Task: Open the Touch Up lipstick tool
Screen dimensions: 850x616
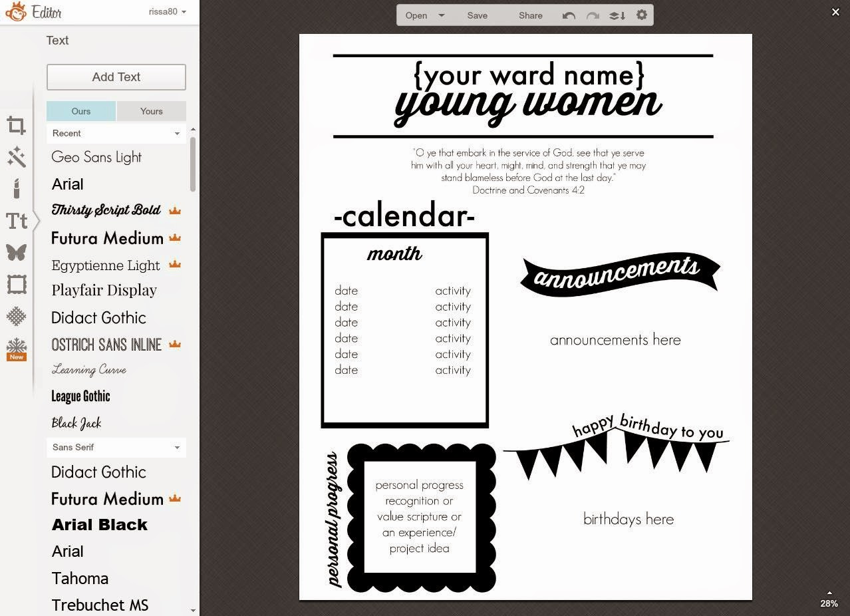Action: click(x=17, y=188)
